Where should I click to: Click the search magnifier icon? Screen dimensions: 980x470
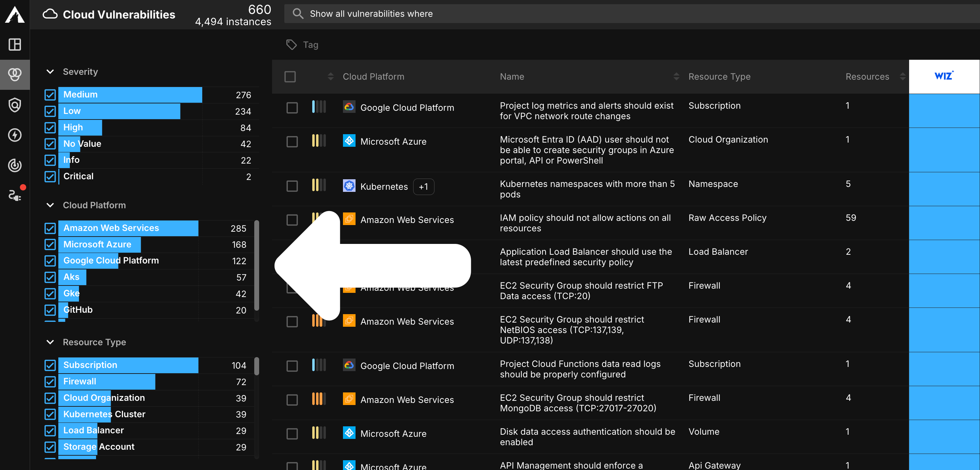[298, 14]
